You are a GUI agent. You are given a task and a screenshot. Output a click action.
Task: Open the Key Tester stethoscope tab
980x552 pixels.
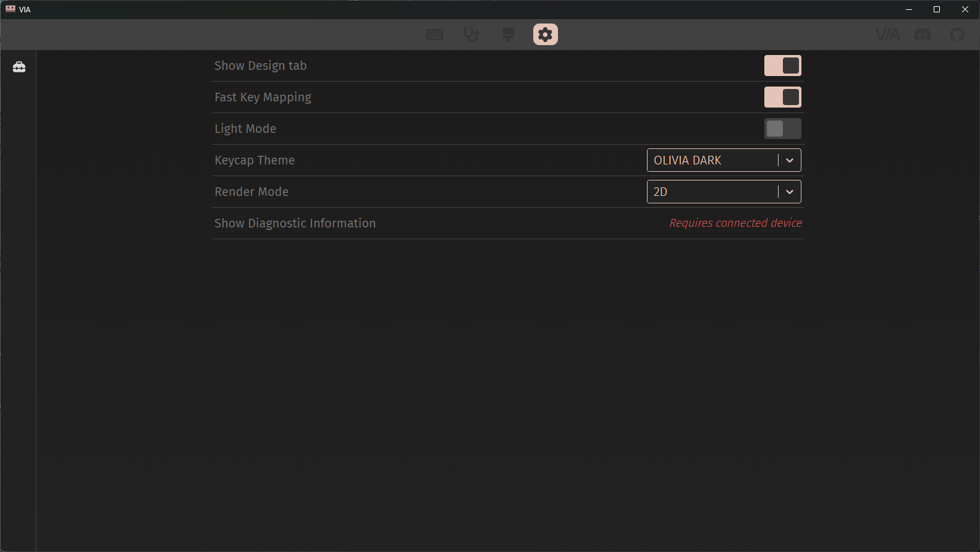pos(471,35)
